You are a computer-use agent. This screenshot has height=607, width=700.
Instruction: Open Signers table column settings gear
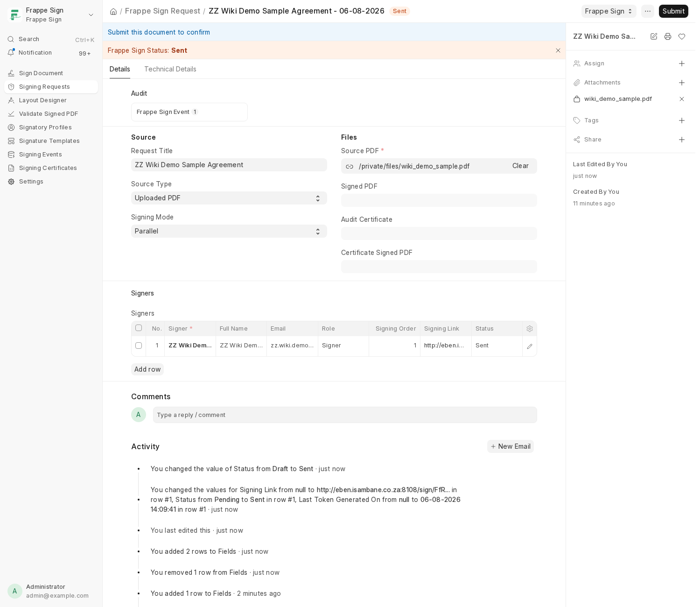(x=530, y=329)
